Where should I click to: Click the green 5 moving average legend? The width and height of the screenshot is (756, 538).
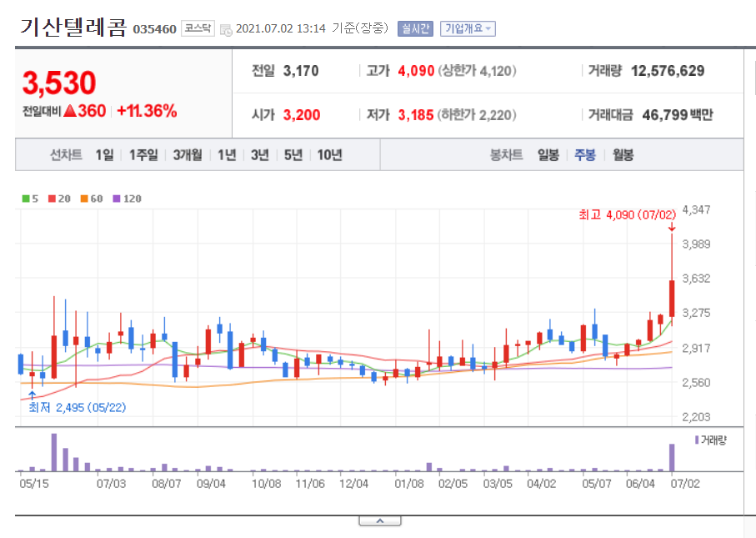[30, 199]
